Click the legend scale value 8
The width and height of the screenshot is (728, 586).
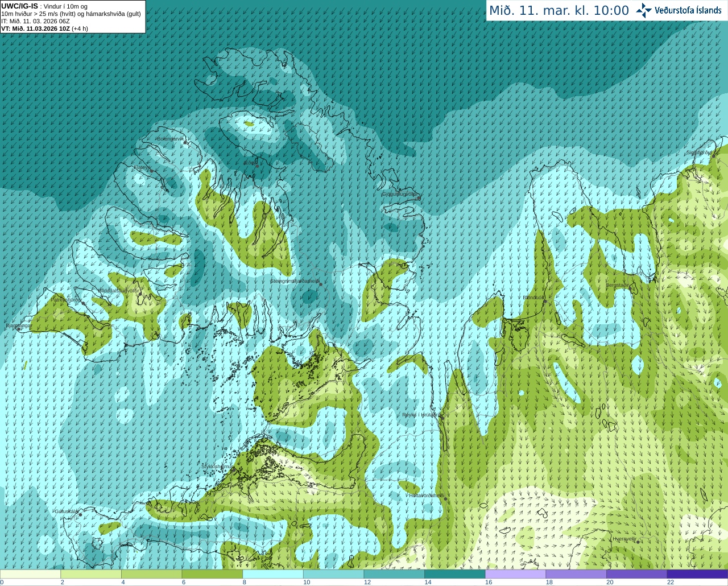click(245, 583)
